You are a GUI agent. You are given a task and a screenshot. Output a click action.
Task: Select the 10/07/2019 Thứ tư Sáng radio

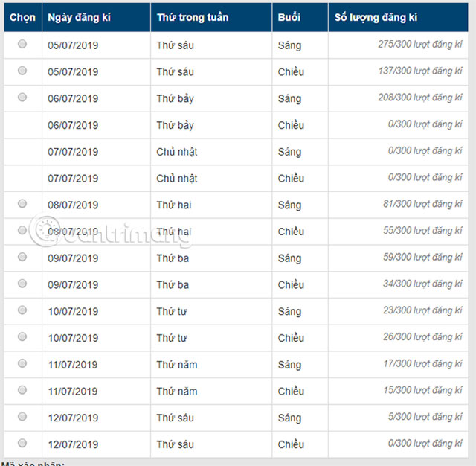pos(22,310)
